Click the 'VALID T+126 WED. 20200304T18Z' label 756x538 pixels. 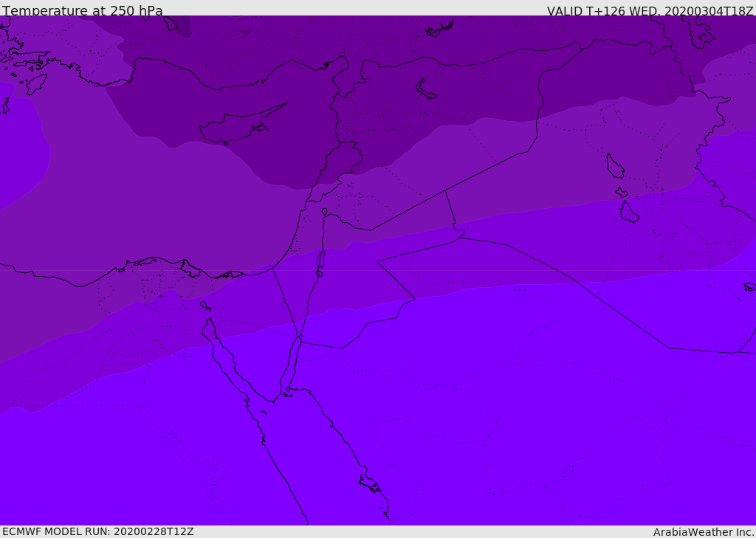(x=650, y=10)
